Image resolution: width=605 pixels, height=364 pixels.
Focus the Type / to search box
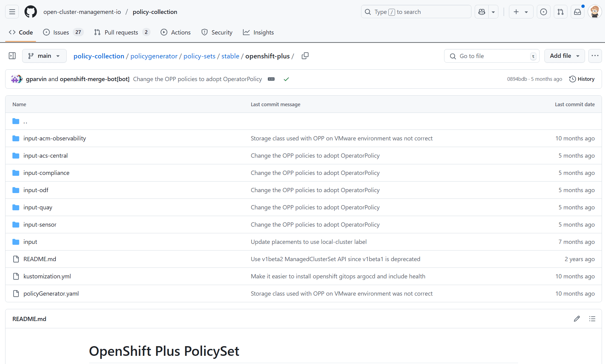click(x=416, y=12)
